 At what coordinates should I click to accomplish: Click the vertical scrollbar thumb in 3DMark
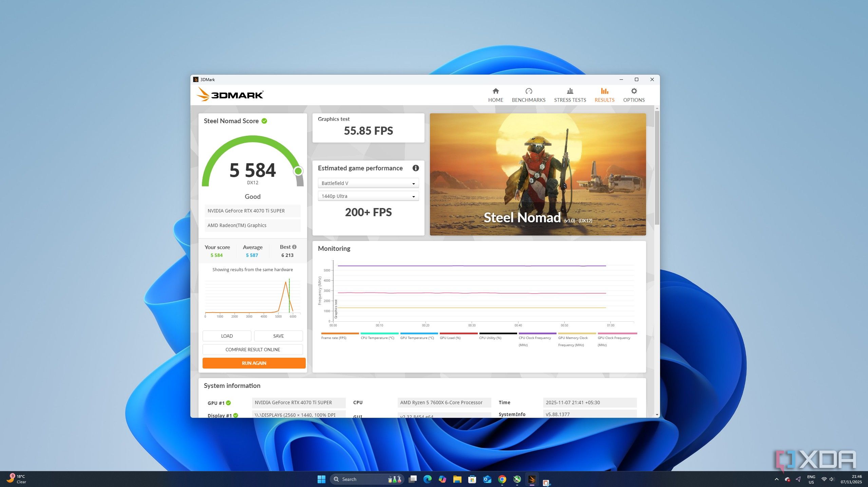657,168
